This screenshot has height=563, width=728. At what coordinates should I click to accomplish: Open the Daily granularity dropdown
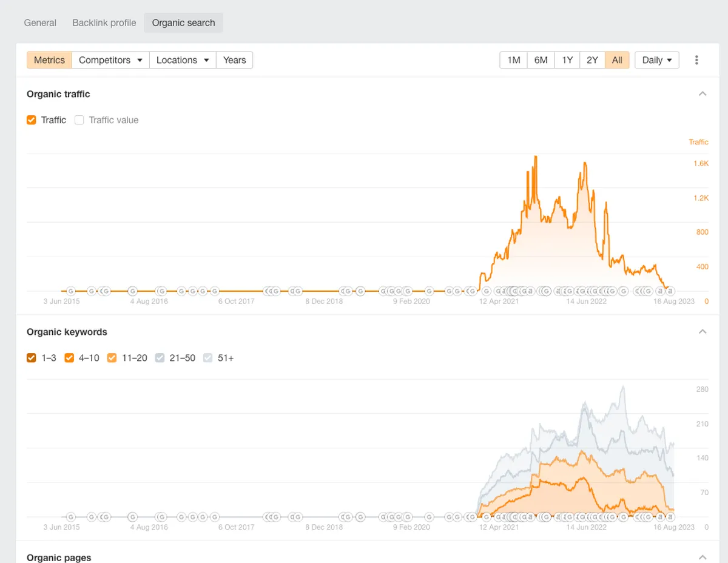657,60
